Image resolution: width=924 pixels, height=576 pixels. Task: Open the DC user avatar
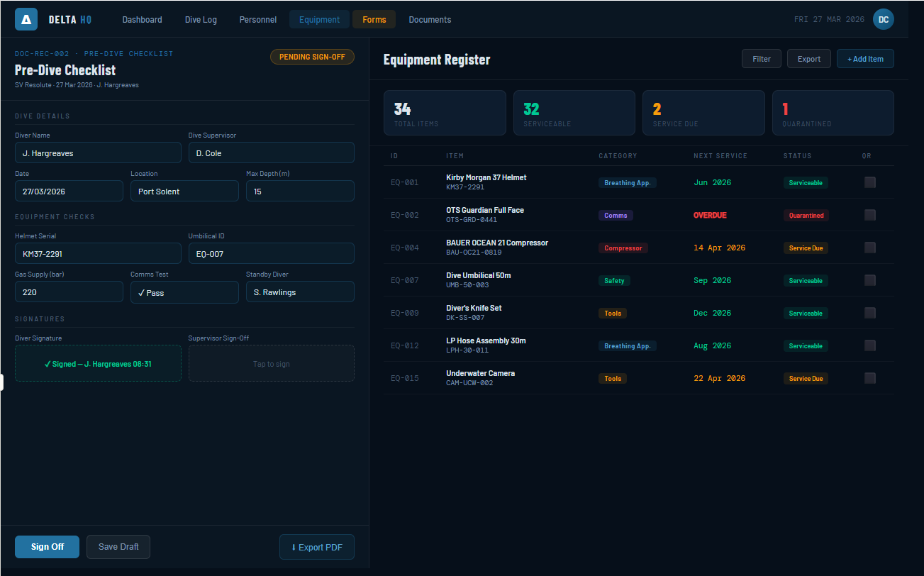pyautogui.click(x=883, y=19)
